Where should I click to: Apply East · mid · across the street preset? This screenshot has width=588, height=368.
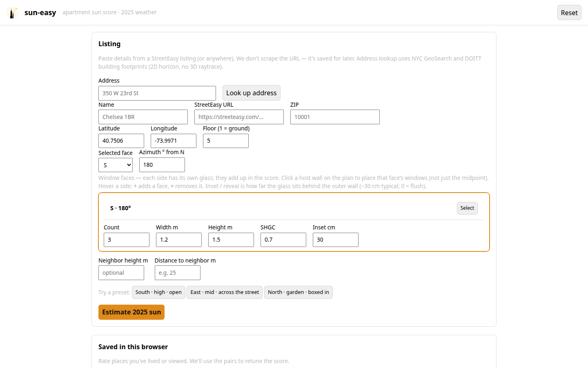coord(225,292)
